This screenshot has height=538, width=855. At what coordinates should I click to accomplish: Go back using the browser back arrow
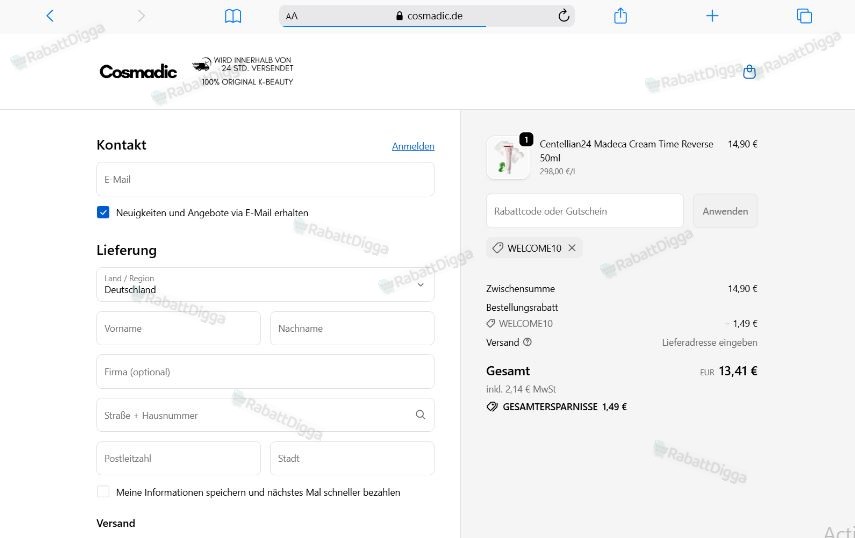(50, 16)
